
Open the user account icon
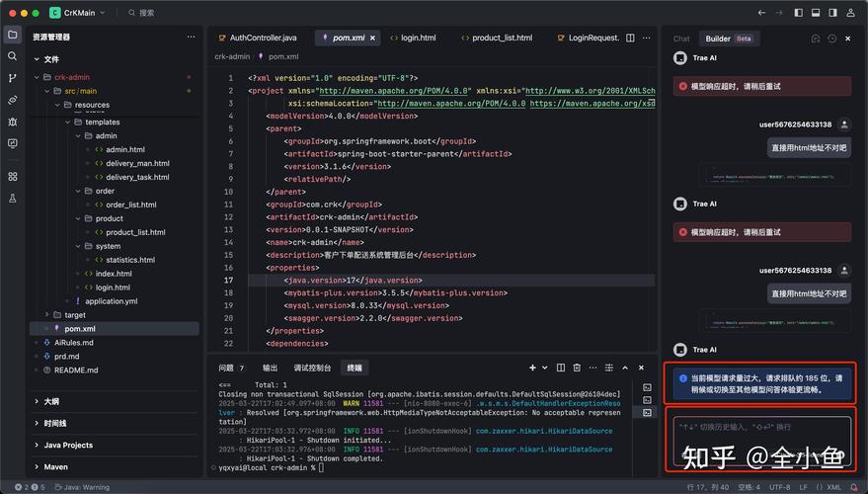[850, 12]
